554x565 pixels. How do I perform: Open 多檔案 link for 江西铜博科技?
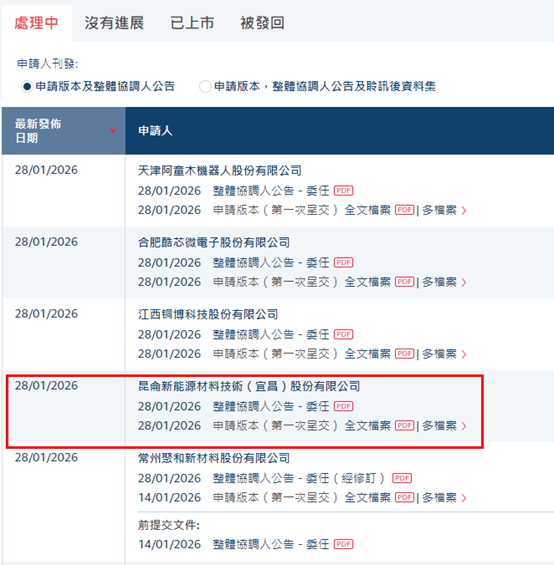(x=439, y=354)
